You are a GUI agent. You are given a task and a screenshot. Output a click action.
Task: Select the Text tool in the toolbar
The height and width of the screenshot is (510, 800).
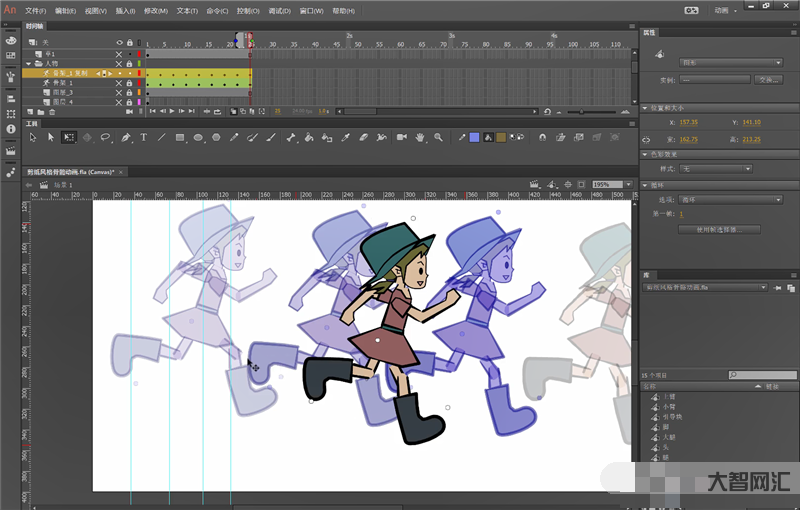[x=144, y=137]
